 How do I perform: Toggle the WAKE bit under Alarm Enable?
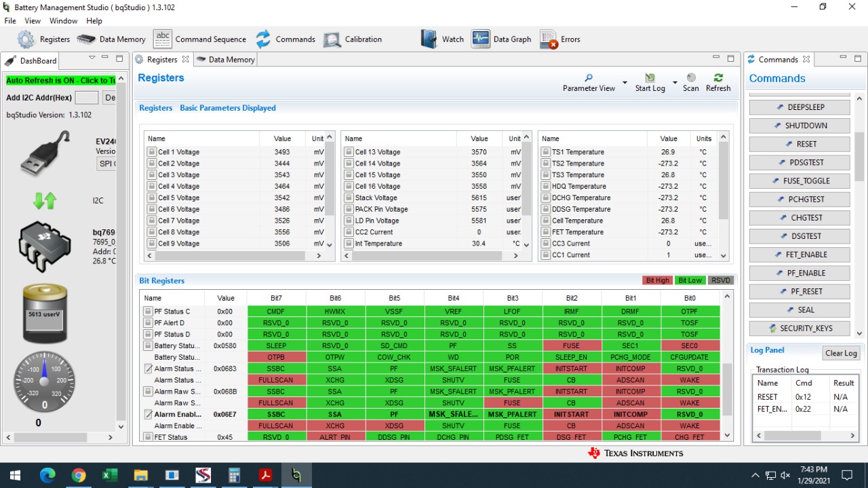click(690, 426)
